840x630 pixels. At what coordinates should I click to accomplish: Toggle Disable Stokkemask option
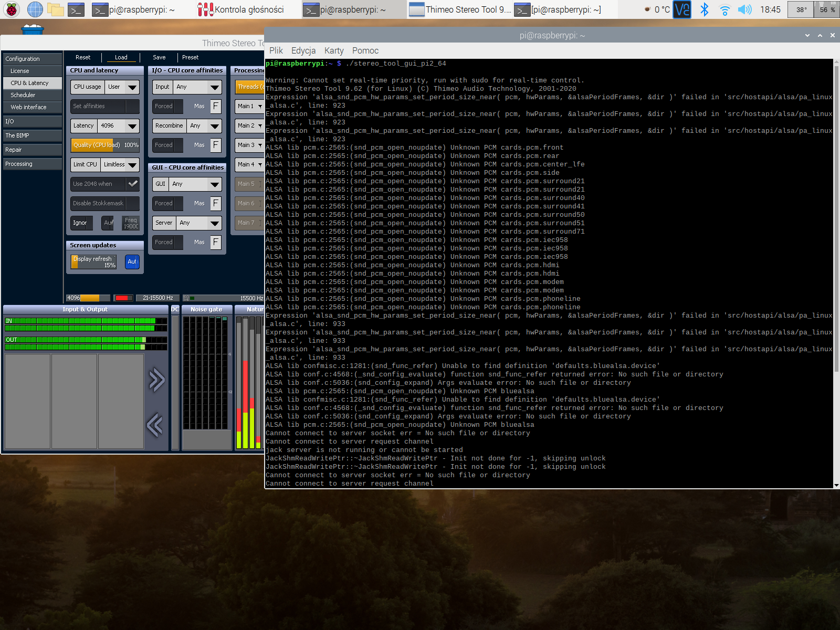point(105,203)
